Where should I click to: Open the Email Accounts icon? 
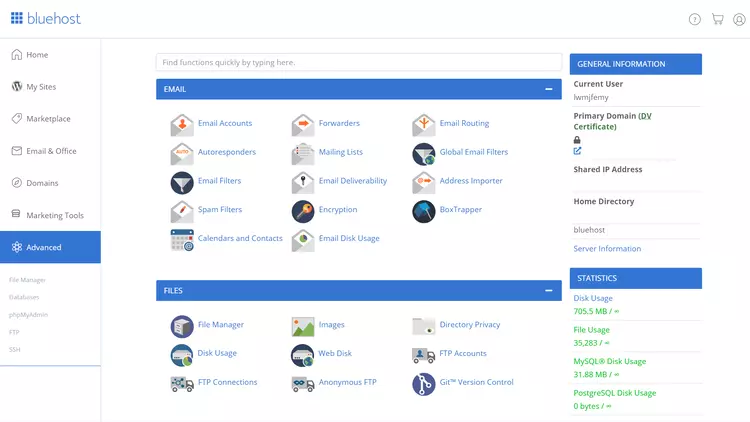coord(182,125)
